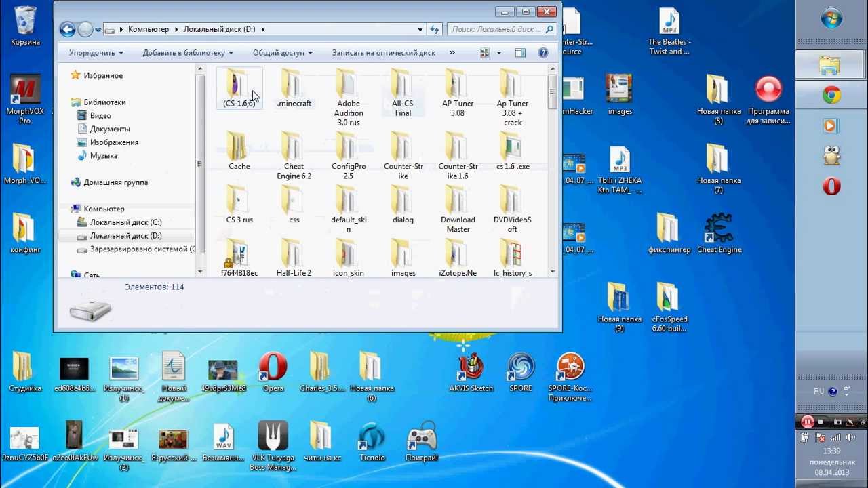The width and height of the screenshot is (868, 488).
Task: Select the Cheat Engine desktop shortcut
Action: coord(719,234)
